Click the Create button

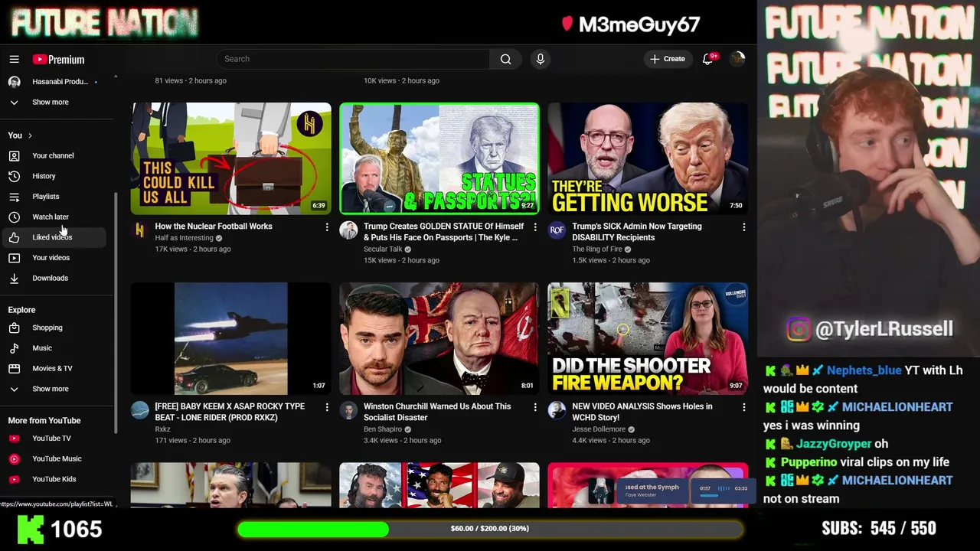pos(668,59)
